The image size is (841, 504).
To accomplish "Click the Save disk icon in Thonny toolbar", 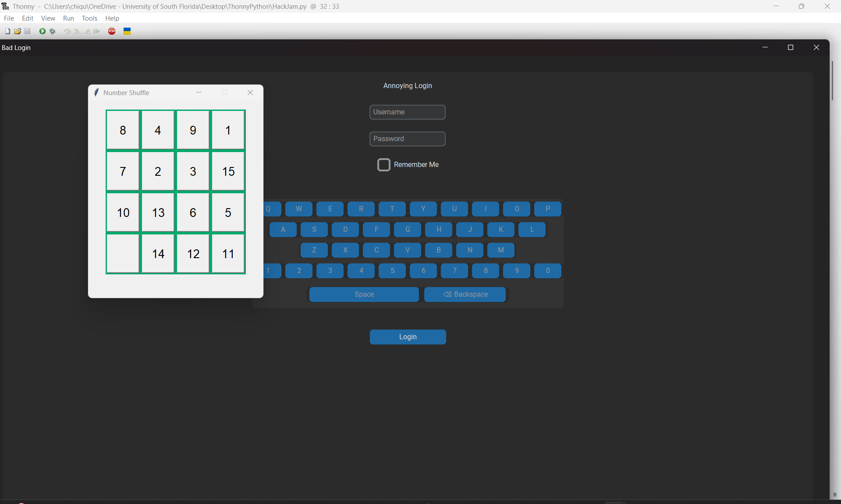I will pos(27,31).
